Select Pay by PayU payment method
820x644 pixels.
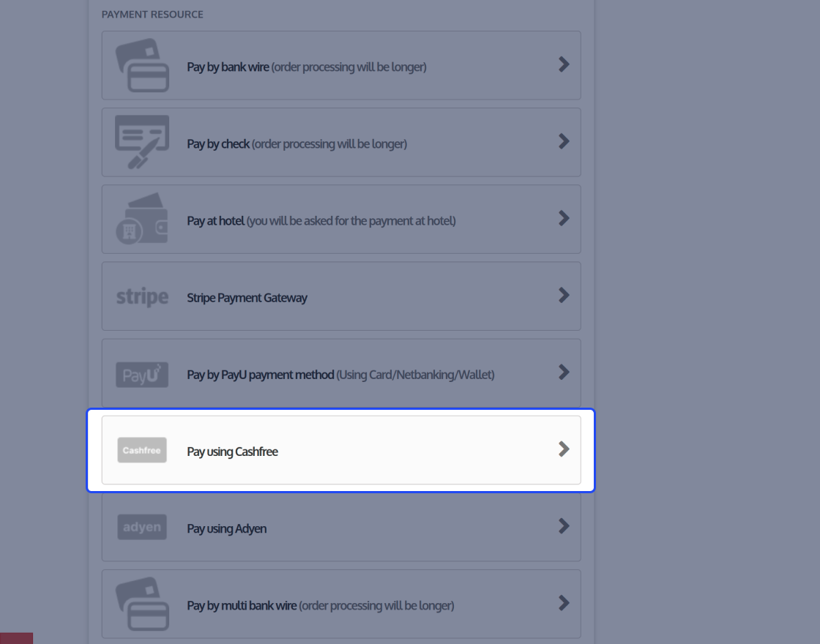(341, 372)
